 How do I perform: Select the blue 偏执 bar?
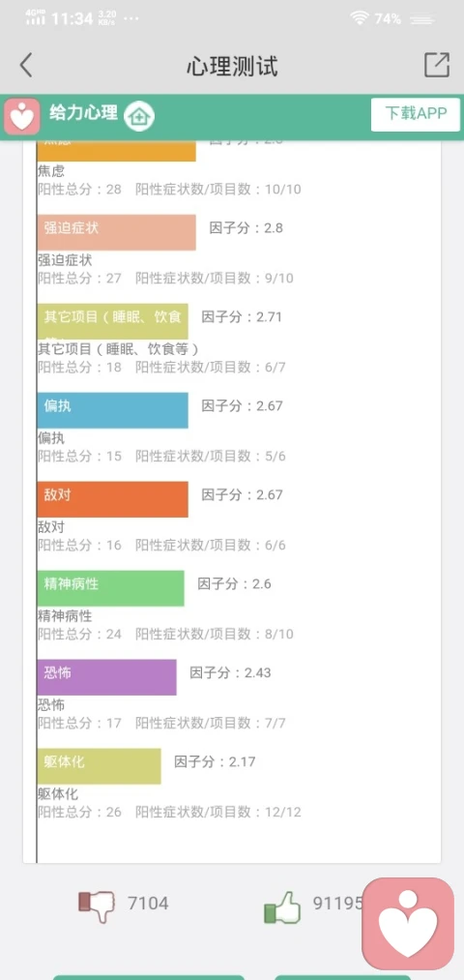point(112,410)
